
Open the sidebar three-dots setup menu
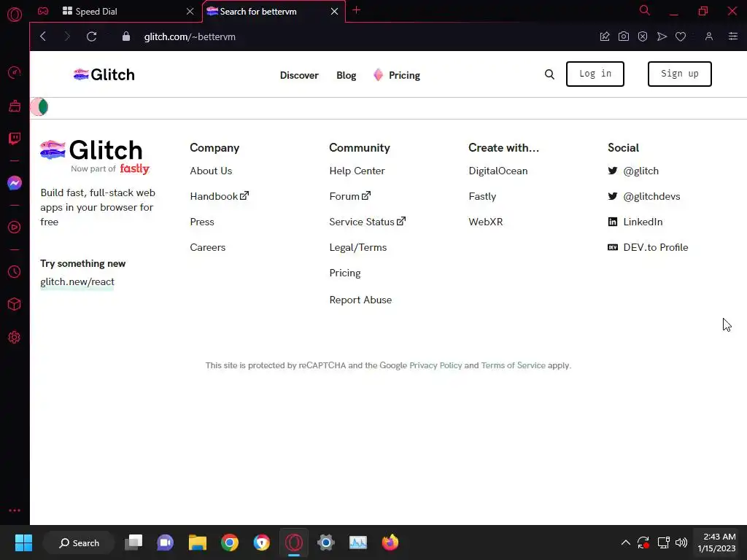15,510
